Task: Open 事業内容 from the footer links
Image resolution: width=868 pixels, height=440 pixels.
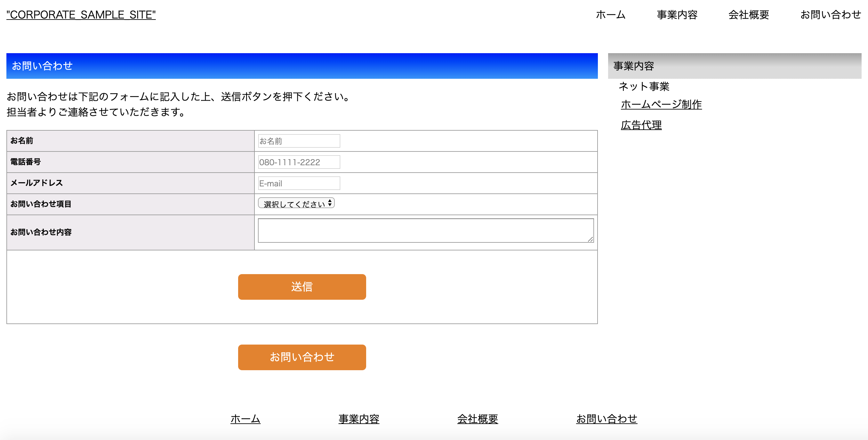Action: (x=359, y=419)
